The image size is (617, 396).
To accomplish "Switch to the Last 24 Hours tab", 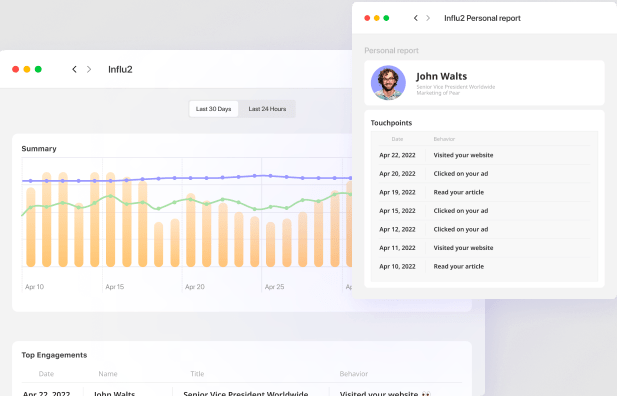I will tap(267, 109).
